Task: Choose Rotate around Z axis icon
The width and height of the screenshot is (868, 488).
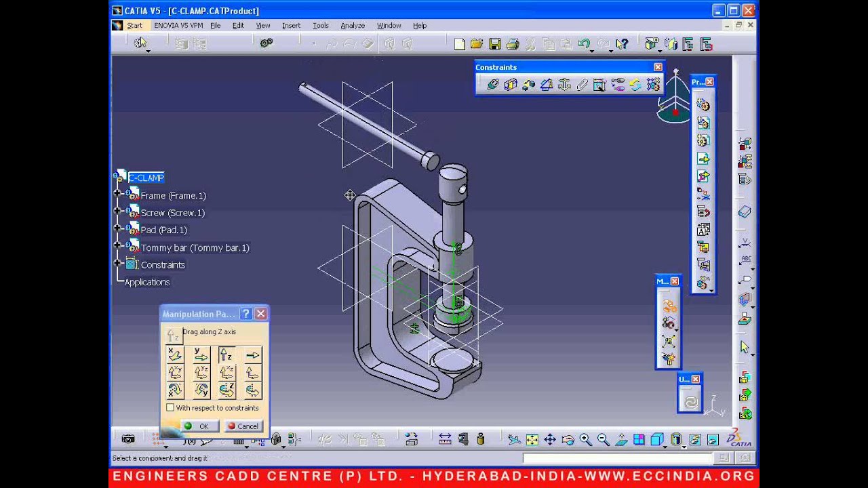Action: pos(226,390)
